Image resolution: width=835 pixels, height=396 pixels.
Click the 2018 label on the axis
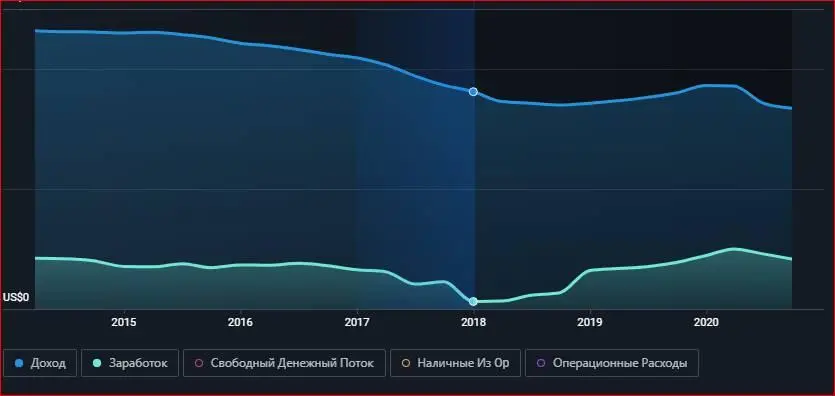(473, 323)
